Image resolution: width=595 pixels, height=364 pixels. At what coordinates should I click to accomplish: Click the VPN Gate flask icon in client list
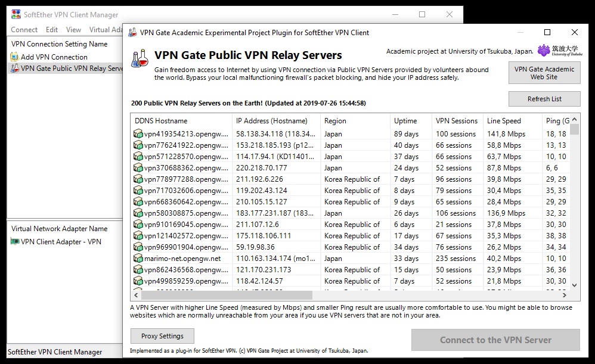tap(14, 69)
